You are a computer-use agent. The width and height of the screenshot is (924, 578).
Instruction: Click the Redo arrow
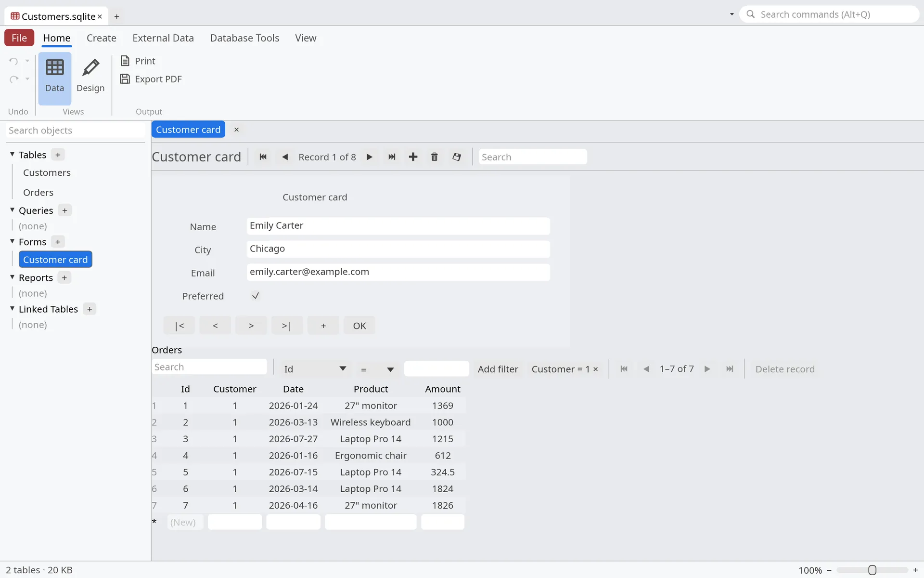[x=13, y=79]
